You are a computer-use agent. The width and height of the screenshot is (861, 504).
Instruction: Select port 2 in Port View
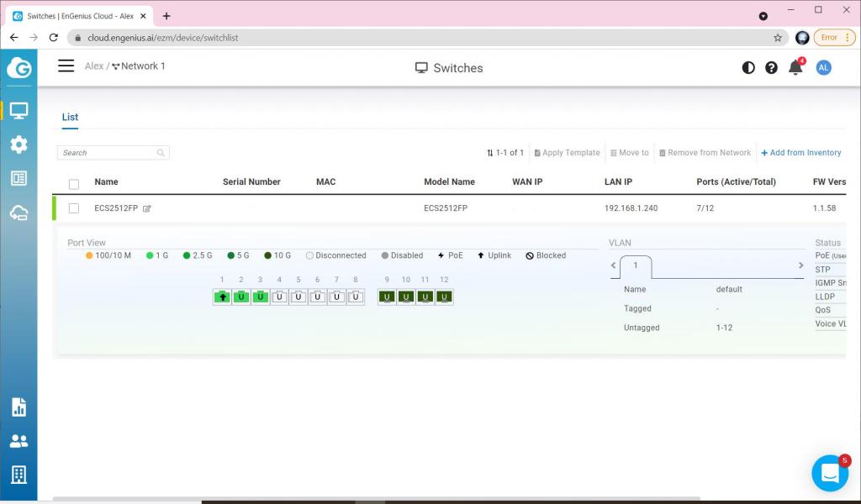[241, 297]
